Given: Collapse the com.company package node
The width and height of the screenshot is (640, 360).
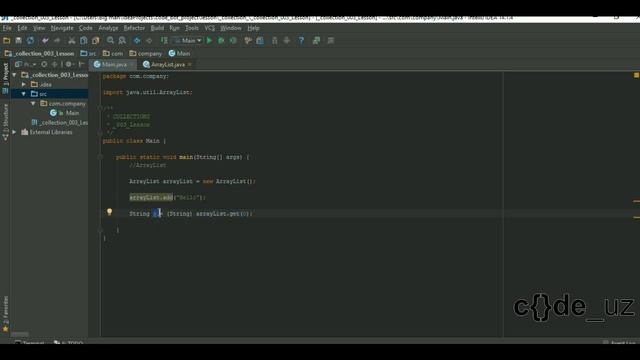Looking at the screenshot, I should [33, 104].
